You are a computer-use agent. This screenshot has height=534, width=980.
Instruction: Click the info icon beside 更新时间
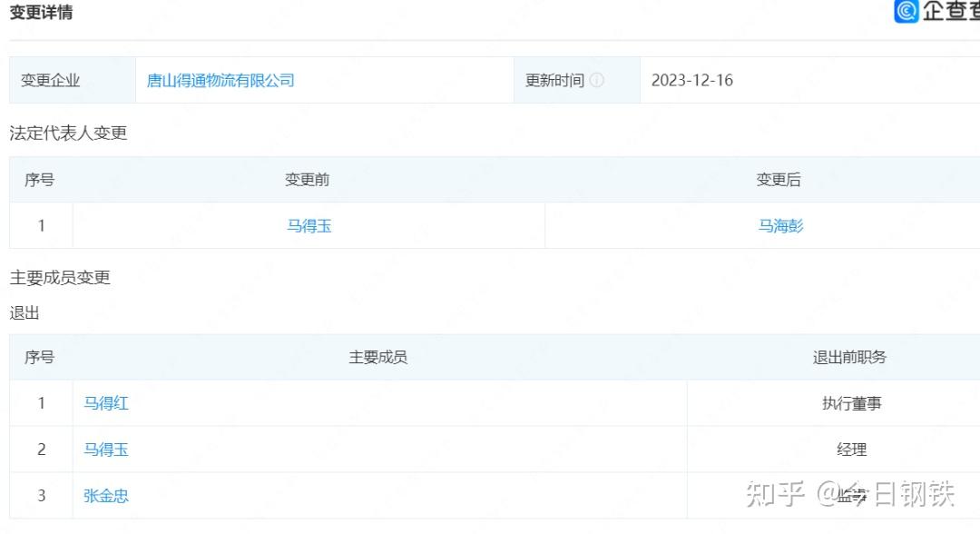click(597, 80)
